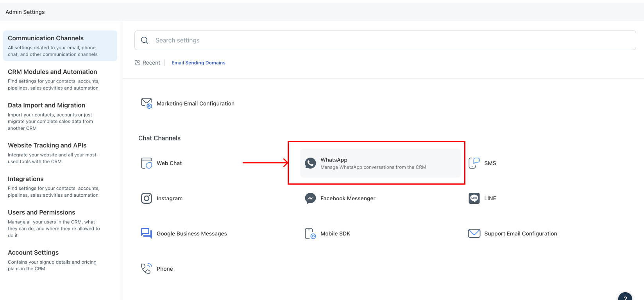
Task: Click the SMS phone message icon
Action: pos(474,163)
